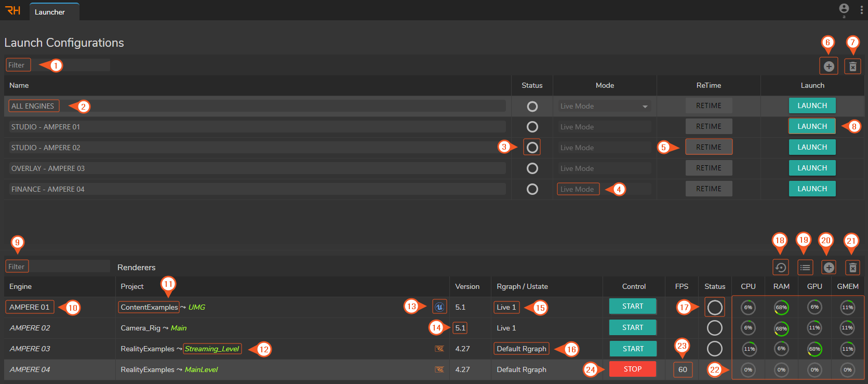Stop the AMPERE 04 renderer
This screenshot has height=384, width=868.
pos(632,369)
